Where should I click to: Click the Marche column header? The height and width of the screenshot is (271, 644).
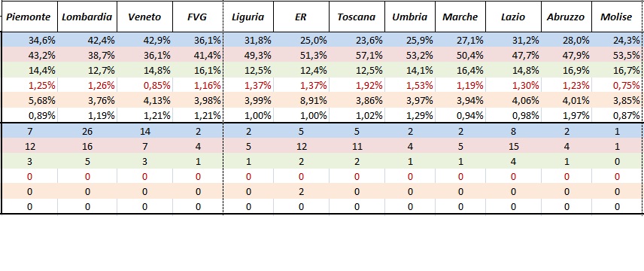point(460,17)
